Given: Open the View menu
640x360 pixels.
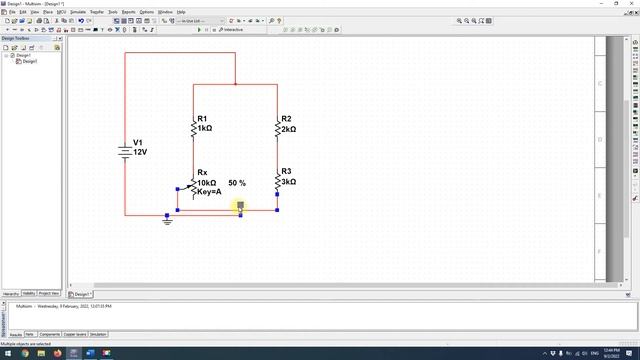Looking at the screenshot, I should (x=35, y=12).
